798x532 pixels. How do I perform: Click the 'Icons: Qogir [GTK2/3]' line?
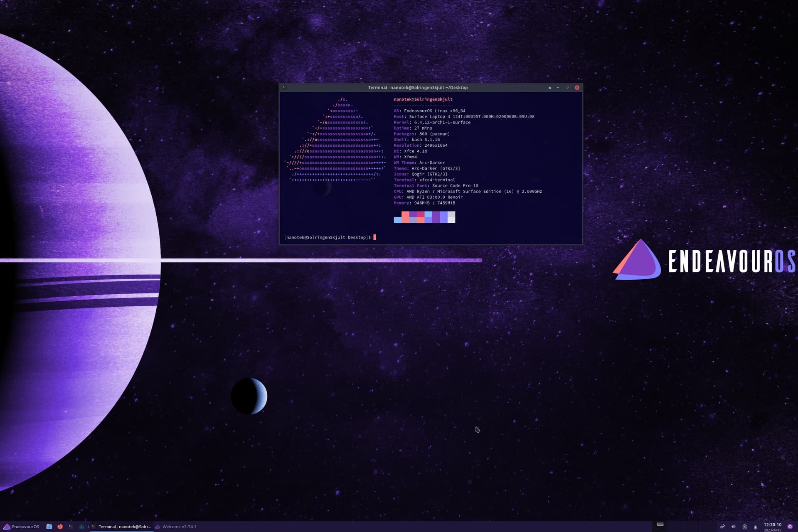(420, 174)
